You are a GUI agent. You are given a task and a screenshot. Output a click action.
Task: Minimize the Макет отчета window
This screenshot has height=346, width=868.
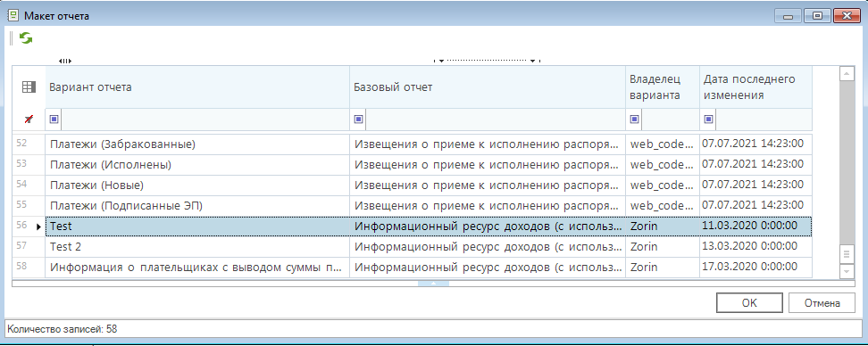788,16
